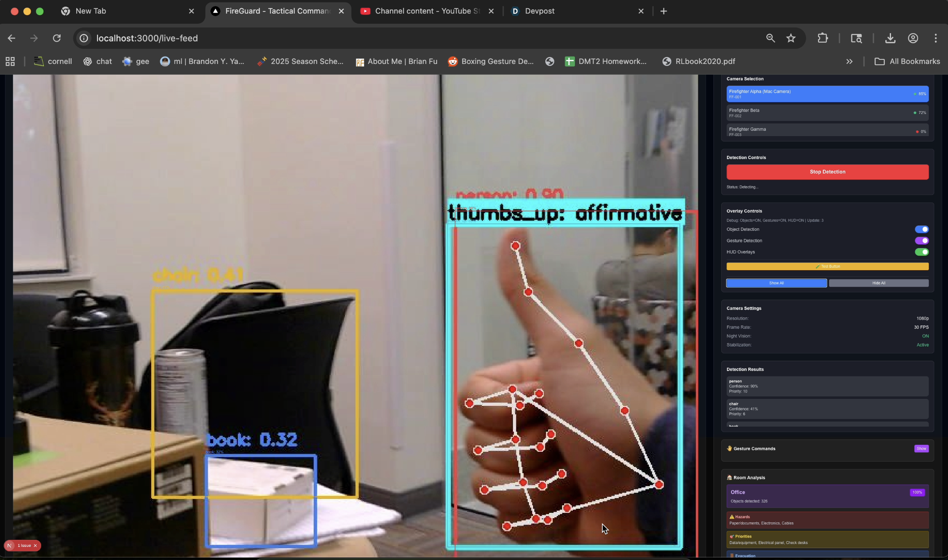
Task: Show the Gesture Commands panel
Action: (921, 448)
